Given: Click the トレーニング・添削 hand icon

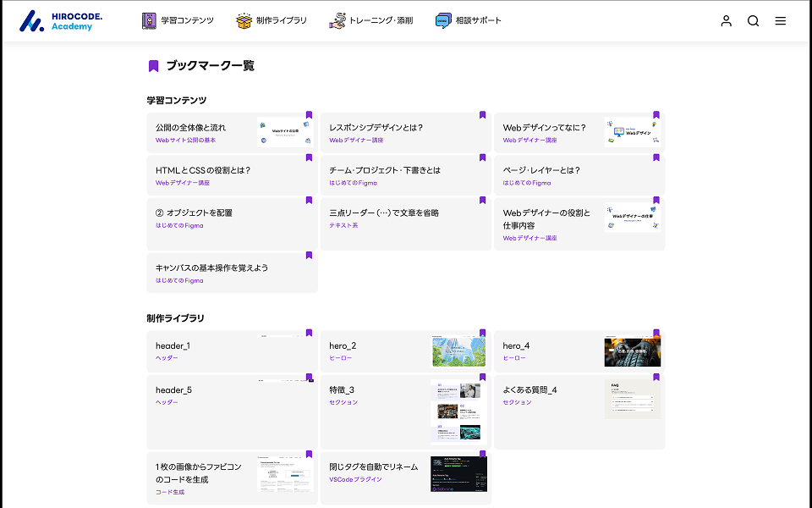Looking at the screenshot, I should tap(337, 21).
